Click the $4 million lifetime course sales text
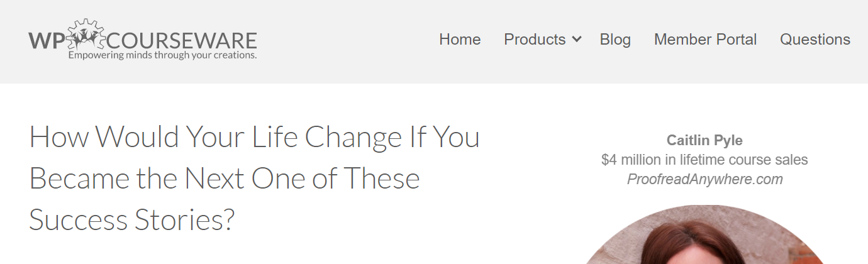Image resolution: width=868 pixels, height=264 pixels. point(704,160)
